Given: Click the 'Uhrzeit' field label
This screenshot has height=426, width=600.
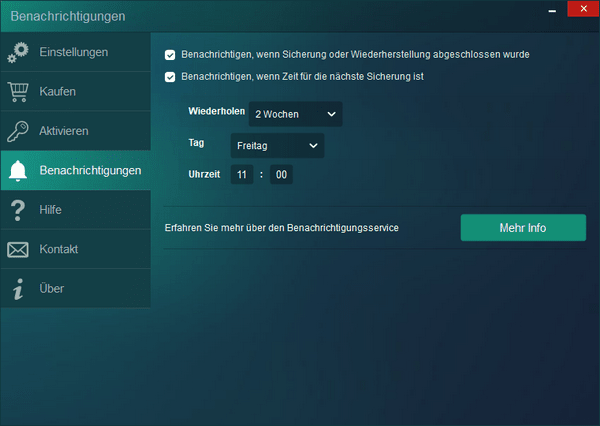Looking at the screenshot, I should click(204, 175).
